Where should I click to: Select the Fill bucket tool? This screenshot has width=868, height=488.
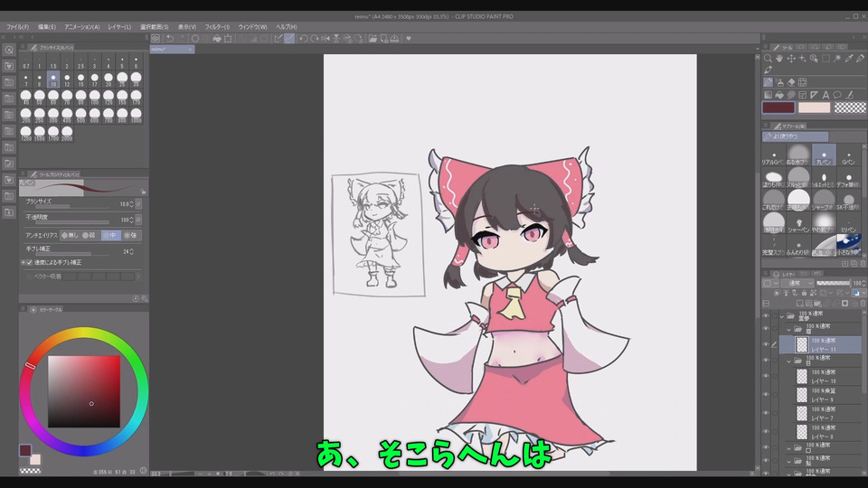(x=779, y=95)
